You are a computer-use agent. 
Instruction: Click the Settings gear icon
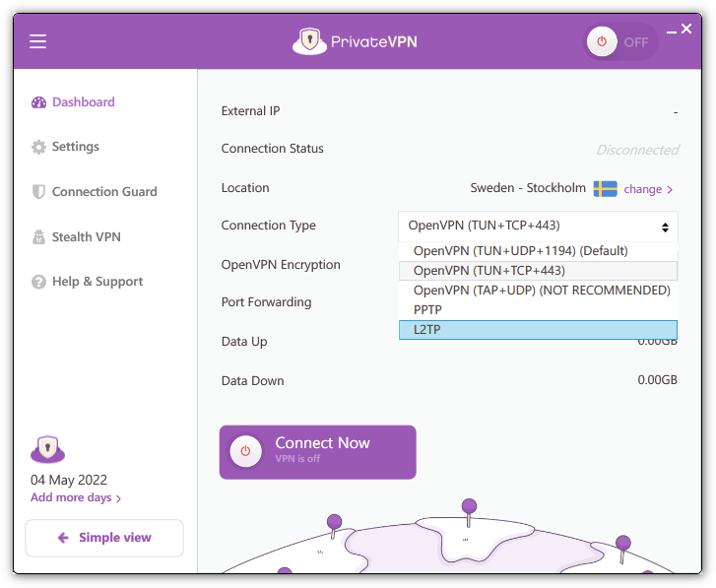pyautogui.click(x=38, y=147)
